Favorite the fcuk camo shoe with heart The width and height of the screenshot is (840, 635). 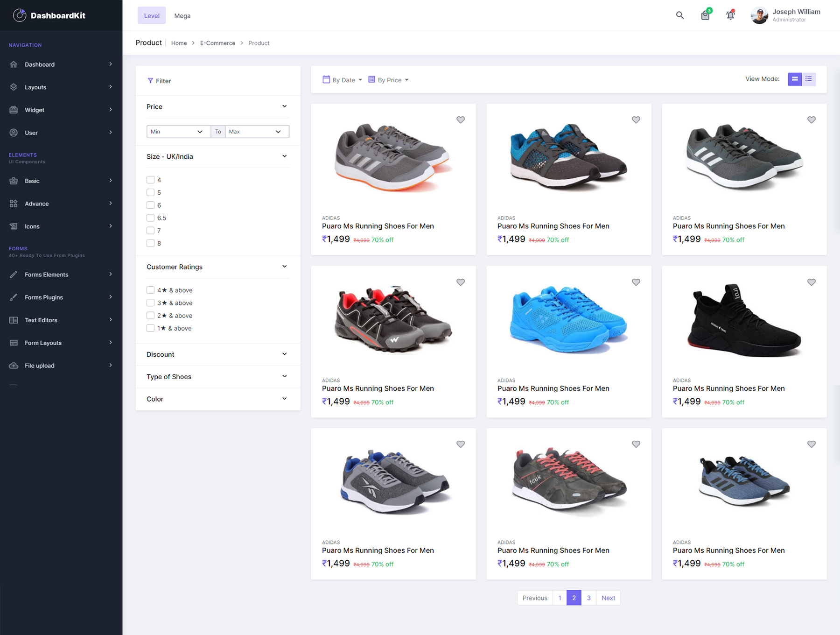[x=636, y=444]
